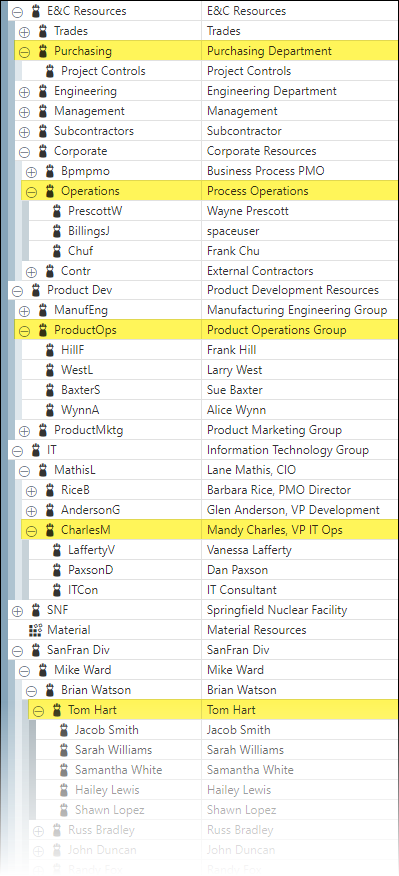The image size is (399, 876).
Task: Select the Wayne Prescott name cell
Action: coord(300,211)
